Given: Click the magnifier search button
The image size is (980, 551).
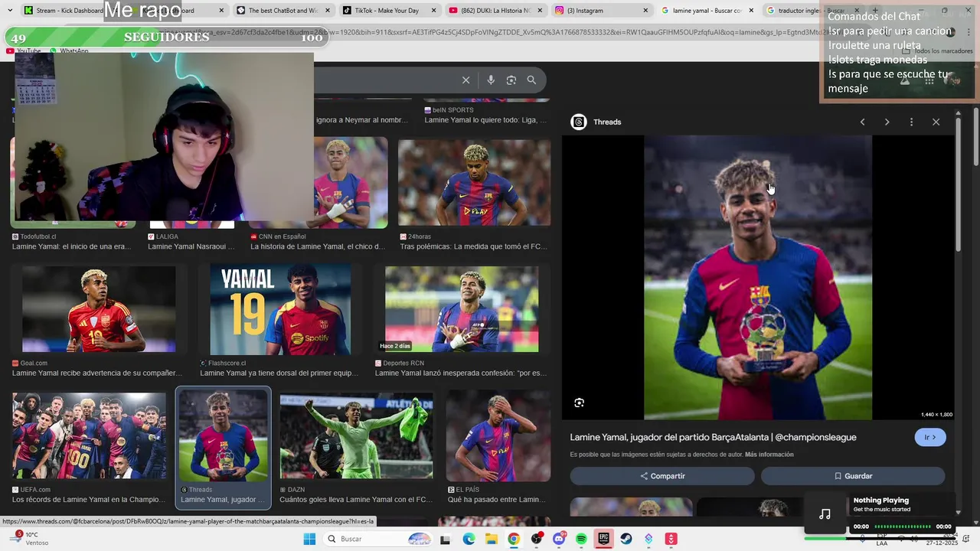Looking at the screenshot, I should coord(531,80).
